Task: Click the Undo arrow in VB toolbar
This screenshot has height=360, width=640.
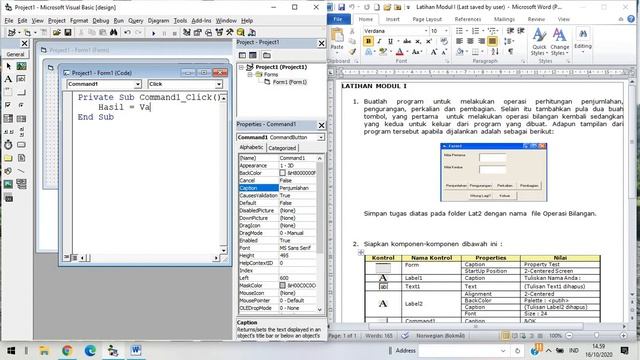Action: pos(127,32)
